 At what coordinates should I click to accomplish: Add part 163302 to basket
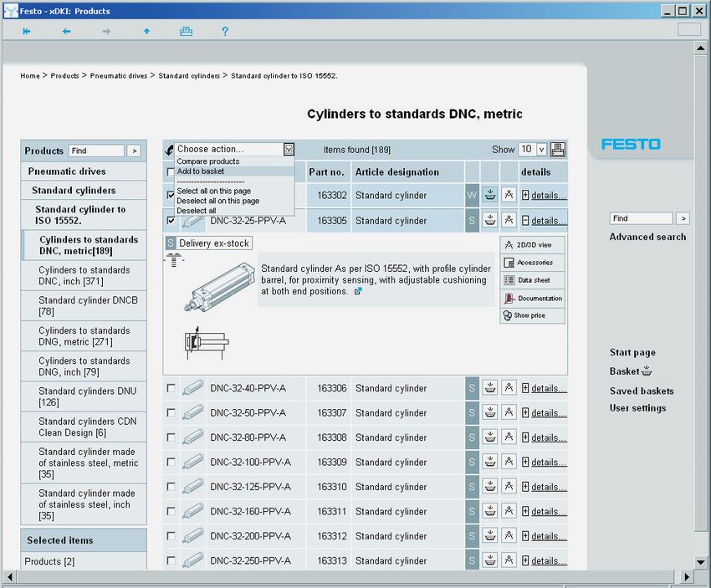(x=489, y=195)
